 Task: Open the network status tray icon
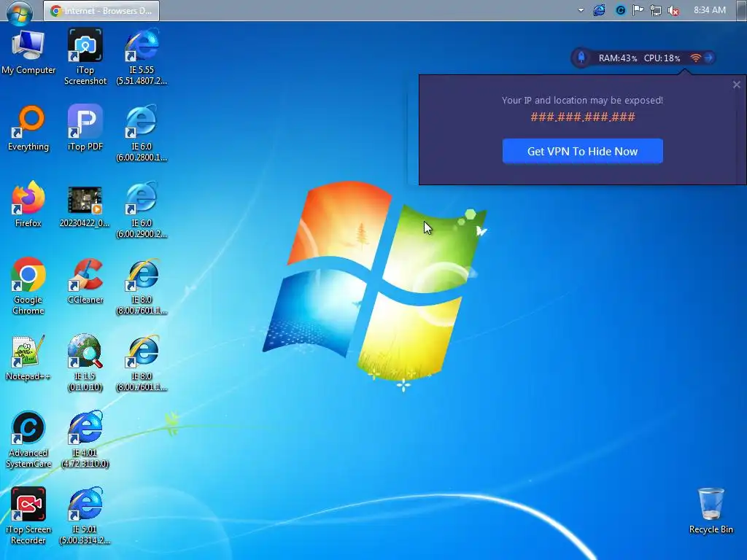click(x=656, y=10)
